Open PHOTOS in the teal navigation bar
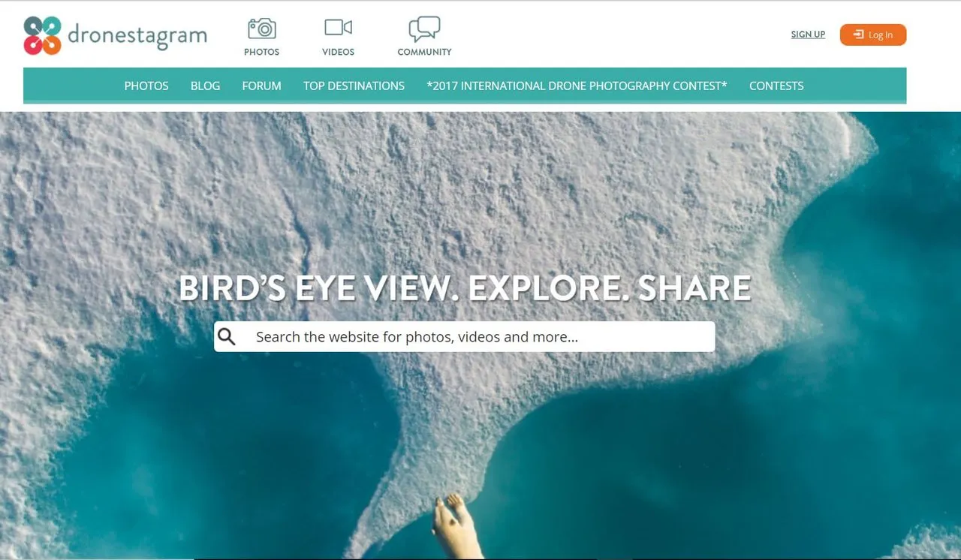The height and width of the screenshot is (560, 961). coord(146,86)
